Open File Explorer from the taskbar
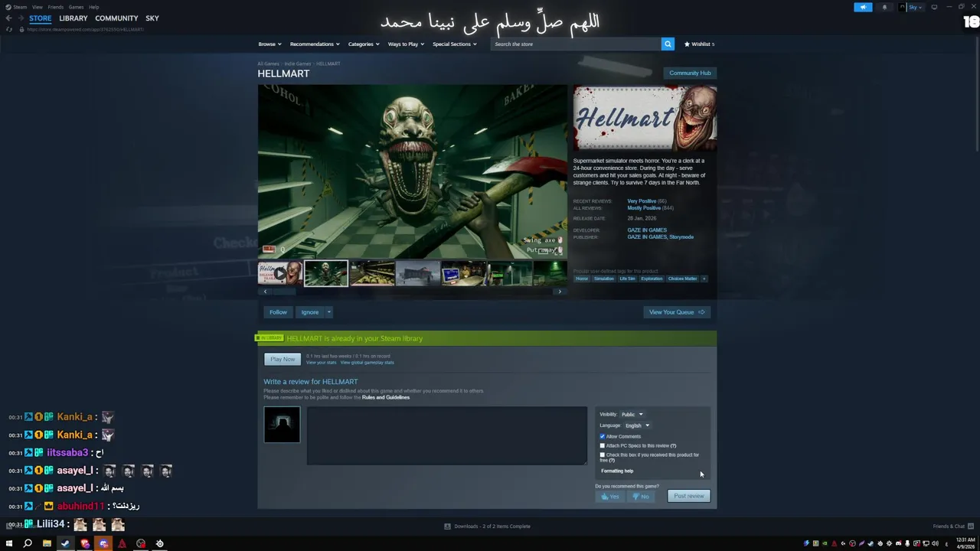This screenshot has height=551, width=980. click(47, 543)
